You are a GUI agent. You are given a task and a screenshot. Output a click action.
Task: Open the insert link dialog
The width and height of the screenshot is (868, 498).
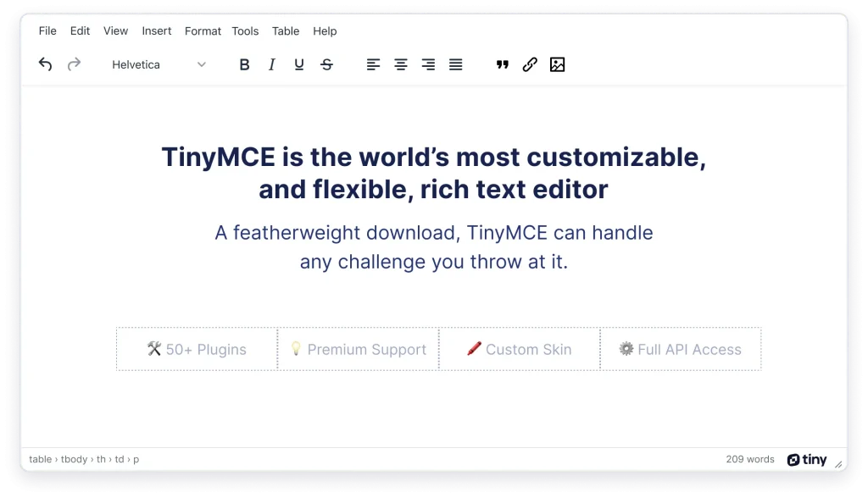pyautogui.click(x=530, y=64)
